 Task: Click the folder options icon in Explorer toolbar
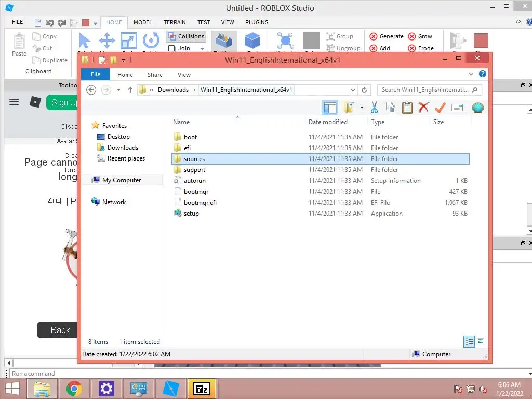pos(349,108)
